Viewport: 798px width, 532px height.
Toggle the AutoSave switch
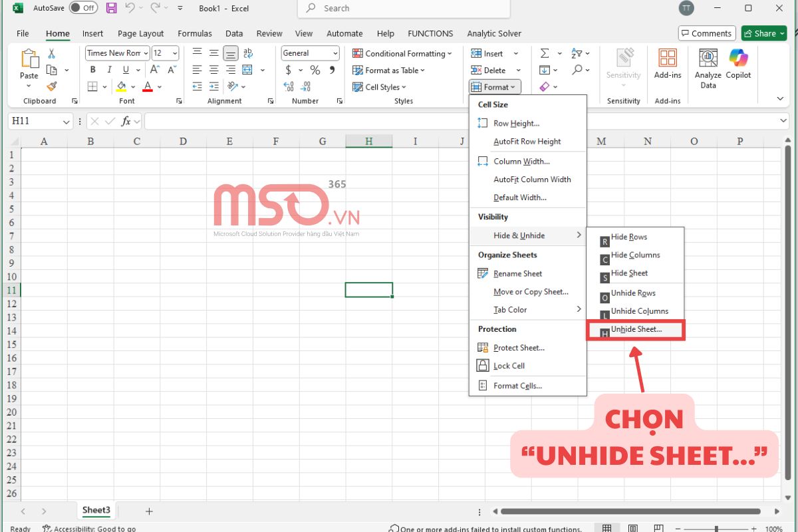click(83, 8)
